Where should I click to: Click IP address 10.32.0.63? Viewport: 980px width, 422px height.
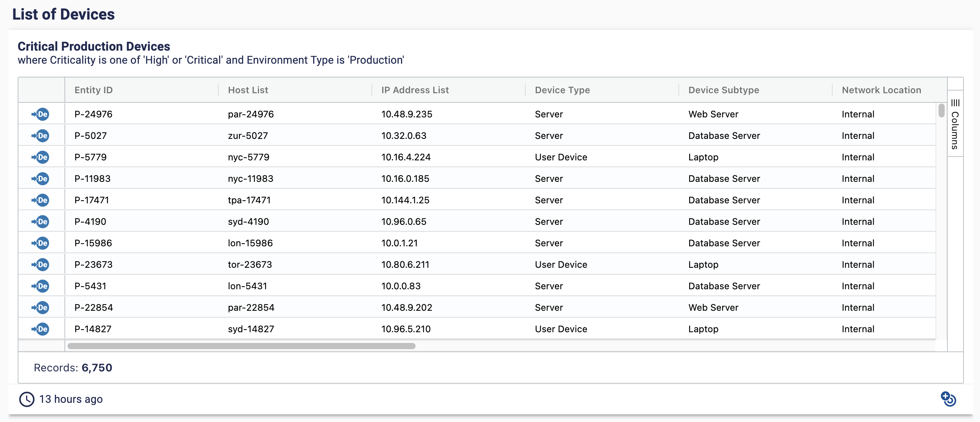tap(404, 135)
